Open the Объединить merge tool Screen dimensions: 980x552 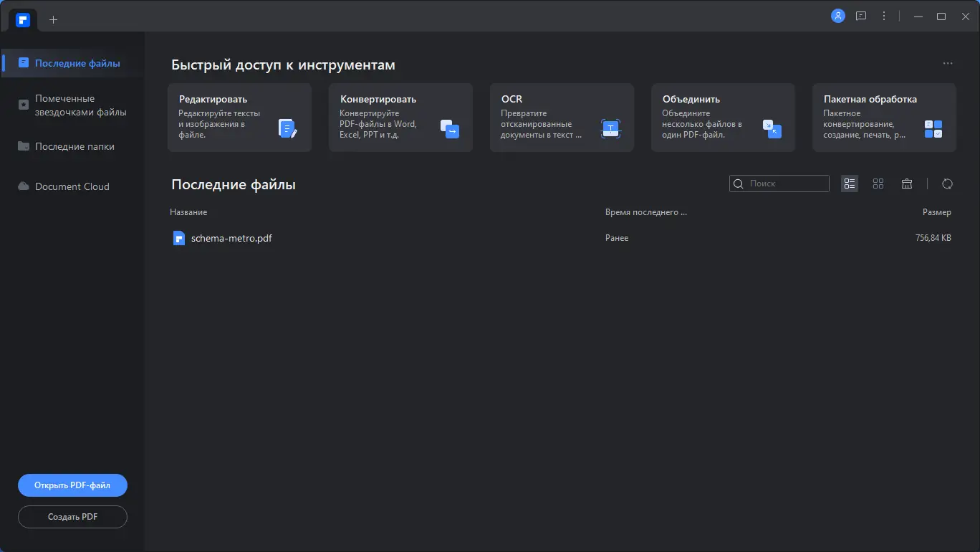click(x=723, y=118)
